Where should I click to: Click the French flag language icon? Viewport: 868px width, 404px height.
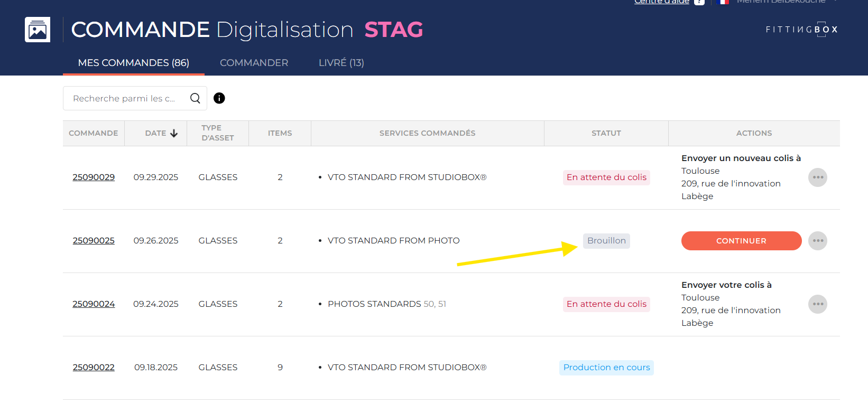723,2
